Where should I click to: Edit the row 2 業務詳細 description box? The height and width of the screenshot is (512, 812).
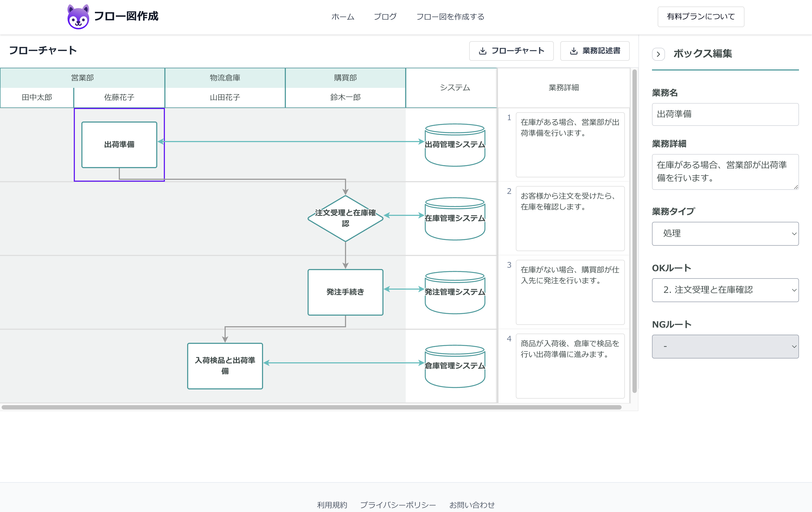[x=570, y=219]
